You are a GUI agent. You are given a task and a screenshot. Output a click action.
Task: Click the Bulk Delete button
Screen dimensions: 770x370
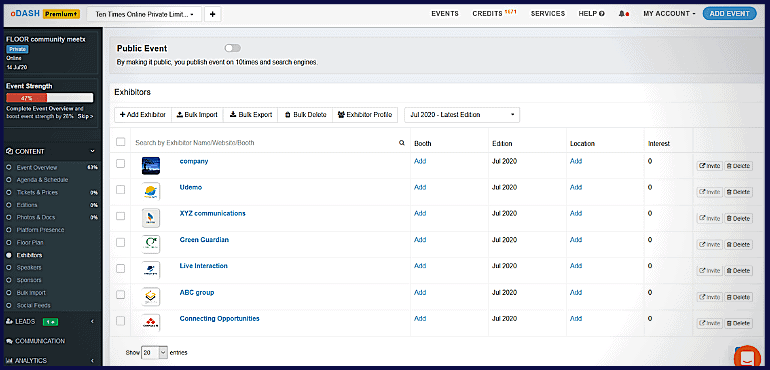pos(305,115)
